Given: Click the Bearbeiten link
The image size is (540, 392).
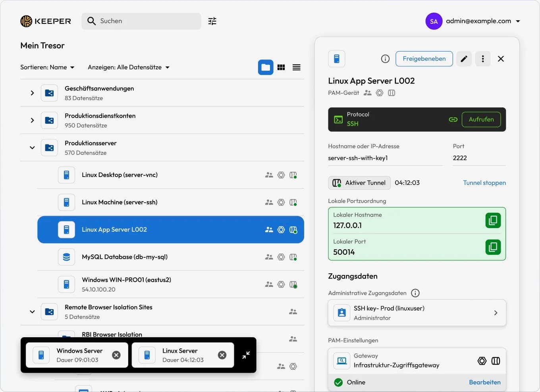Looking at the screenshot, I should [x=485, y=382].
